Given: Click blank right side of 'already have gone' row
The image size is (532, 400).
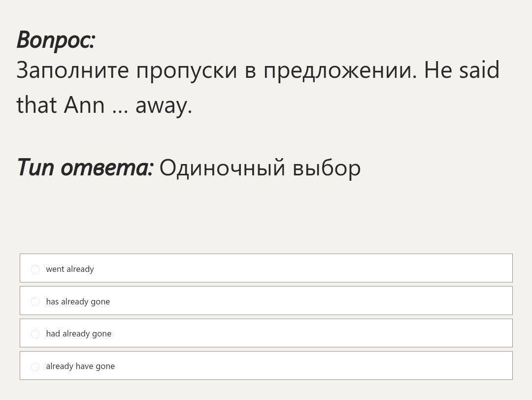Looking at the screenshot, I should (345, 366).
